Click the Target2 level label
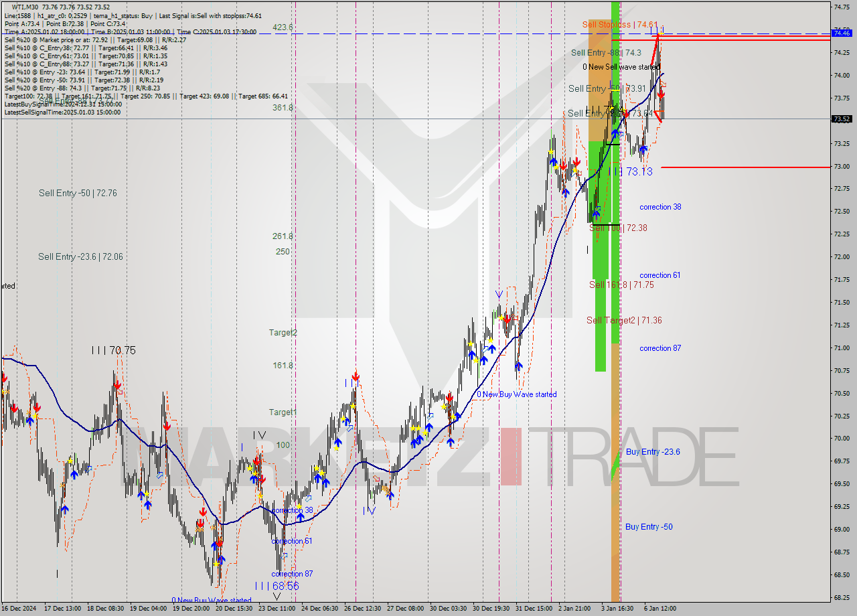Viewport: 857px width, 616px height. [283, 332]
